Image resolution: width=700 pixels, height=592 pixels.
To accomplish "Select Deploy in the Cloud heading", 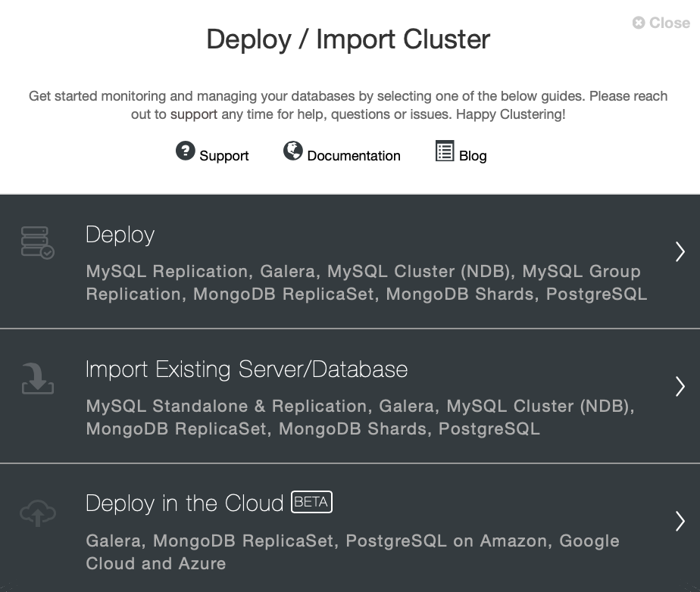I will click(184, 503).
